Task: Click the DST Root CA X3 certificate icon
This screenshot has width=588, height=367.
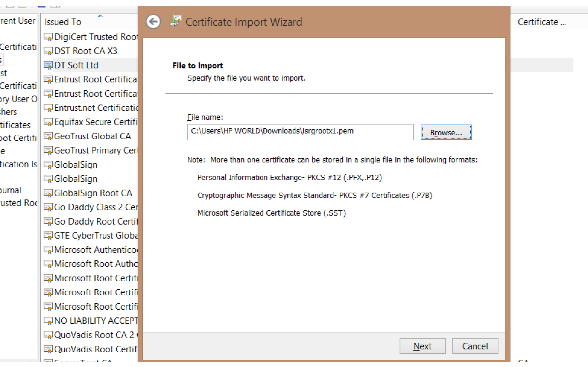Action: 48,51
